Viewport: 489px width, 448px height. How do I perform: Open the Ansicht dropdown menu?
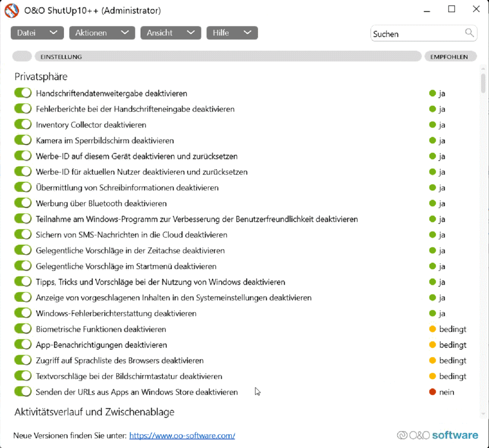(171, 33)
